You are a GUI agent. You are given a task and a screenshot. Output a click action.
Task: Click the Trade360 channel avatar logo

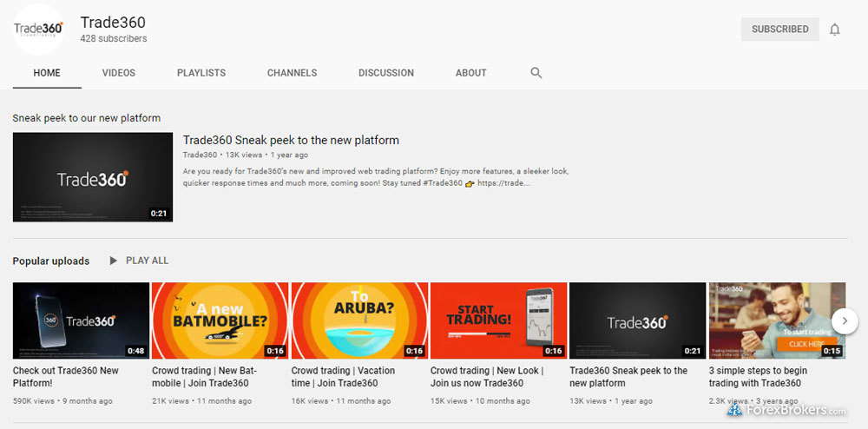(39, 29)
